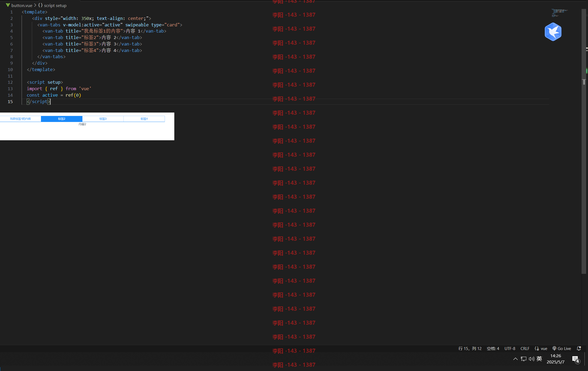
Task: Select the UTF-8 encoding option
Action: point(510,348)
